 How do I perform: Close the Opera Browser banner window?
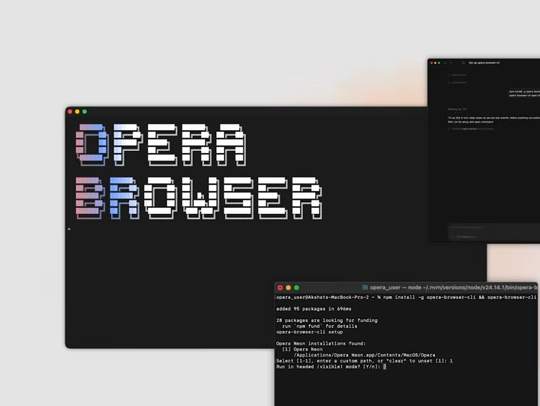(70, 112)
